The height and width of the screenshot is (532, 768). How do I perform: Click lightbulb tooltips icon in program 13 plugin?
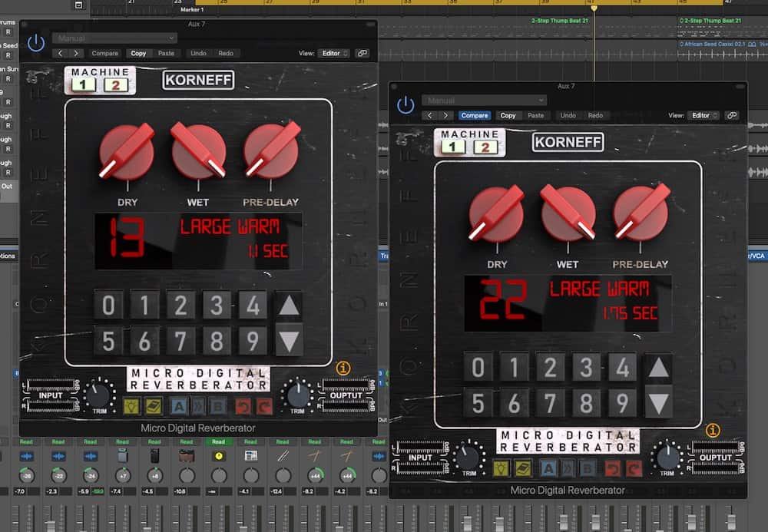[131, 406]
